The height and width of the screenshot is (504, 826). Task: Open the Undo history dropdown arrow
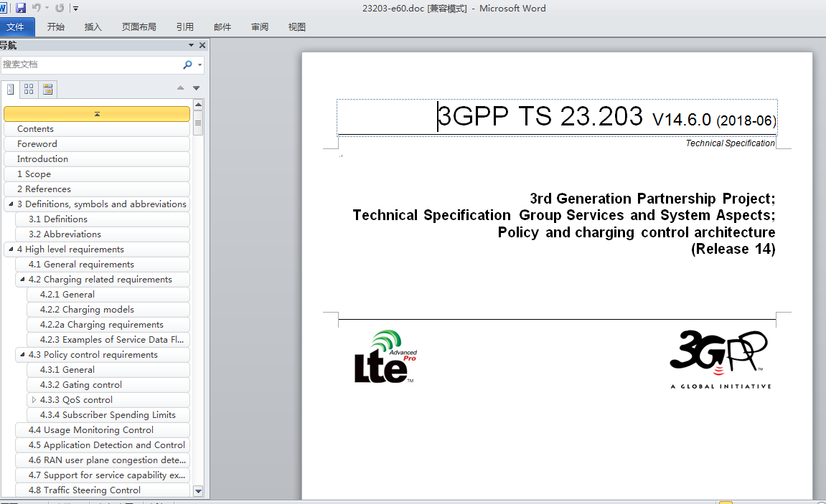(x=47, y=8)
